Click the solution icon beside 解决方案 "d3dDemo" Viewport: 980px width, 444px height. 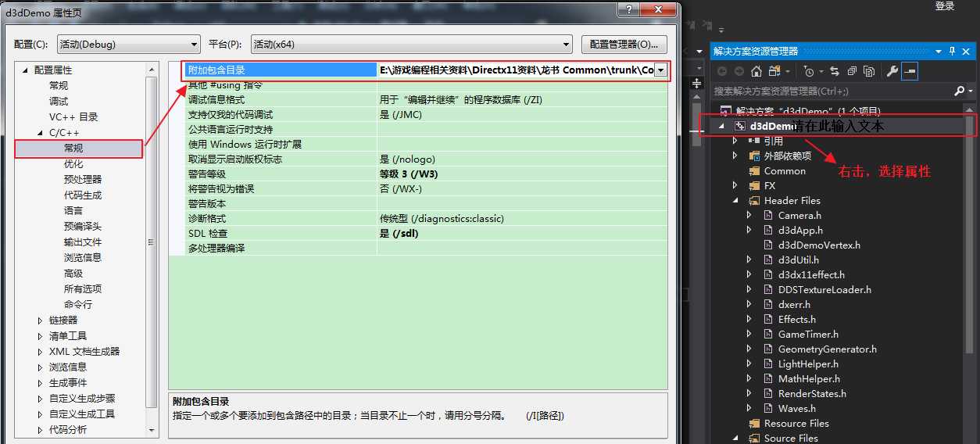point(725,111)
